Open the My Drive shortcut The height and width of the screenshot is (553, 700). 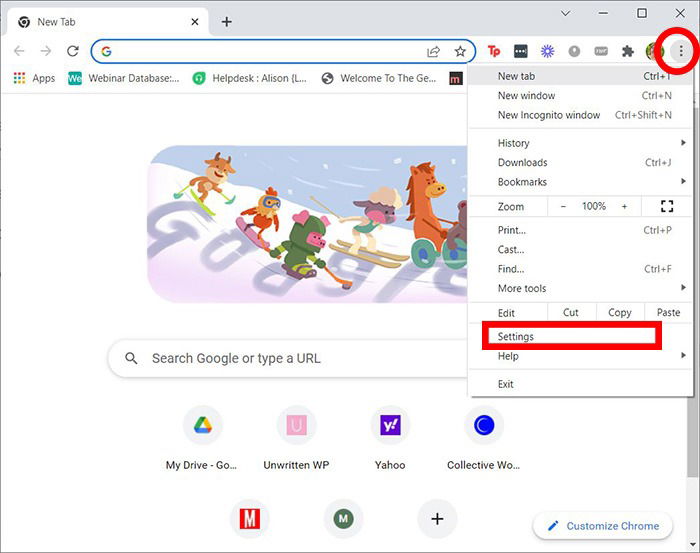pos(202,439)
